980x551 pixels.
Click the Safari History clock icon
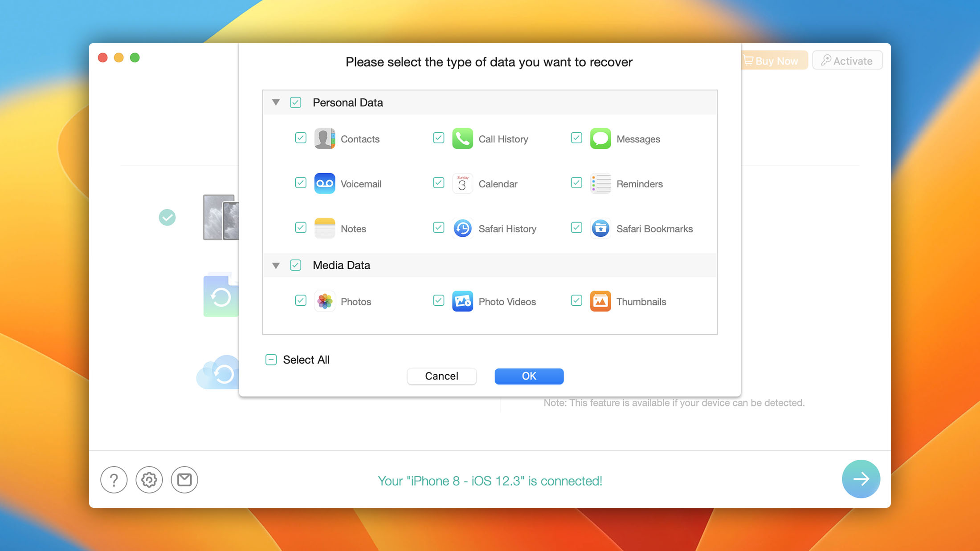point(462,229)
